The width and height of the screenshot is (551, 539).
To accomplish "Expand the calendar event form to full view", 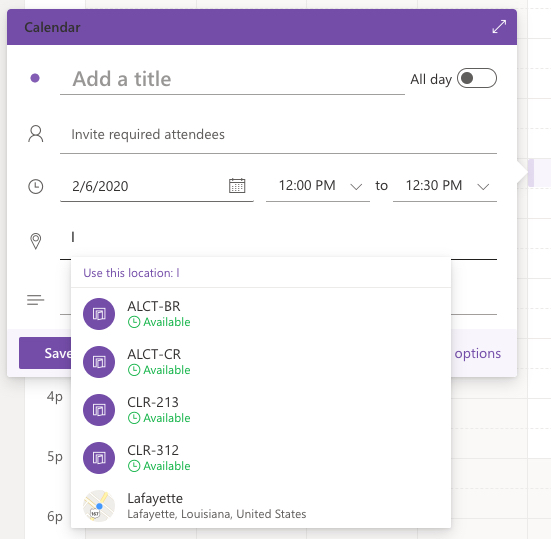I will click(499, 27).
